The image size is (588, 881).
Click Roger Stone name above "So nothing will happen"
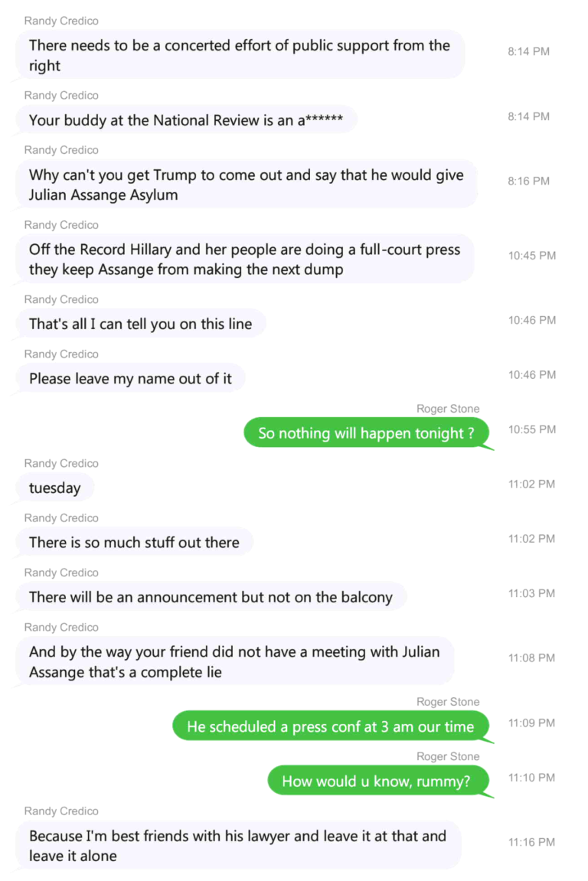point(448,409)
